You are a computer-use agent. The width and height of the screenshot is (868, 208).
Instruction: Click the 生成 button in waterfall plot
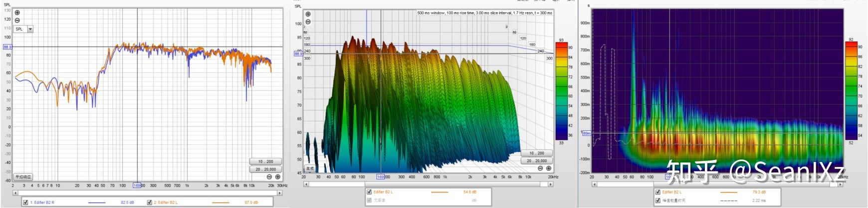[x=310, y=168]
